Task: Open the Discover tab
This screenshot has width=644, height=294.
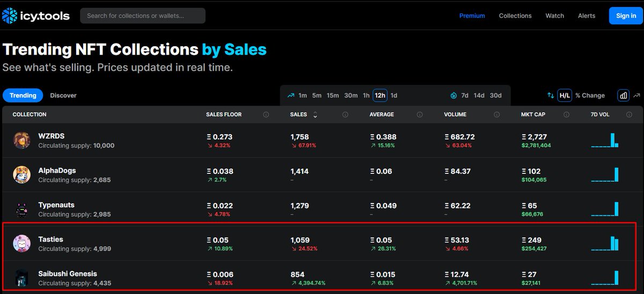Action: 63,95
